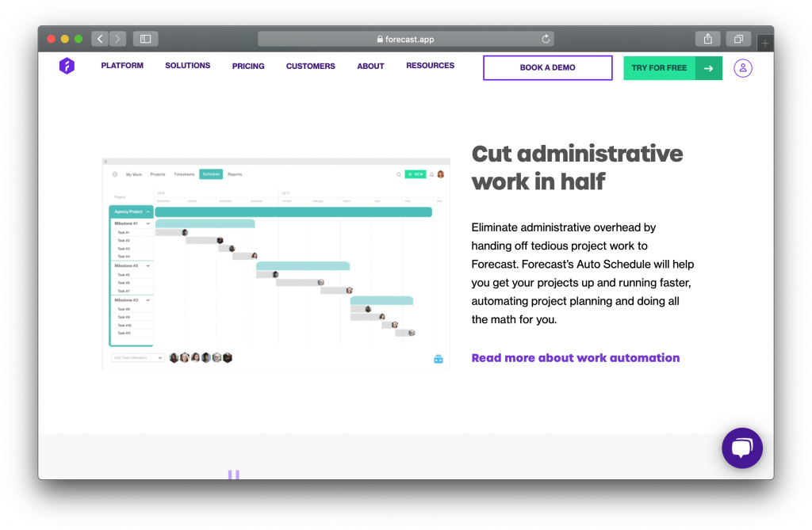Click the Forecast hexagon logo in site header

point(67,66)
